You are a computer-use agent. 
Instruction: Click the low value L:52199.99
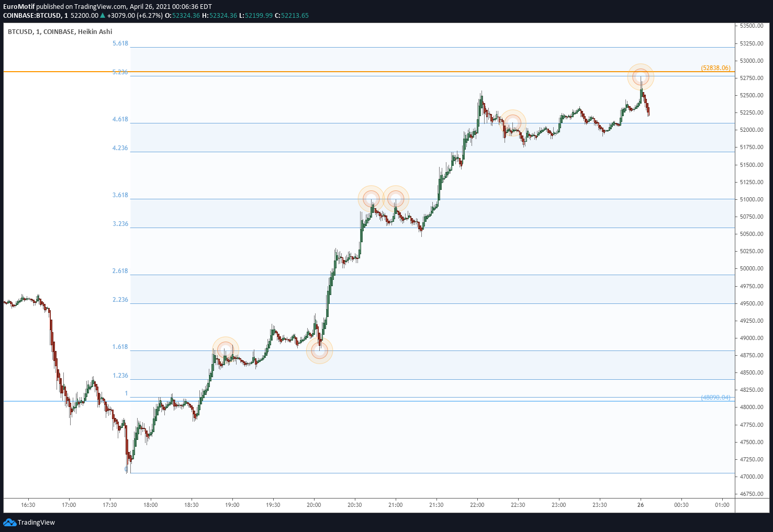255,15
